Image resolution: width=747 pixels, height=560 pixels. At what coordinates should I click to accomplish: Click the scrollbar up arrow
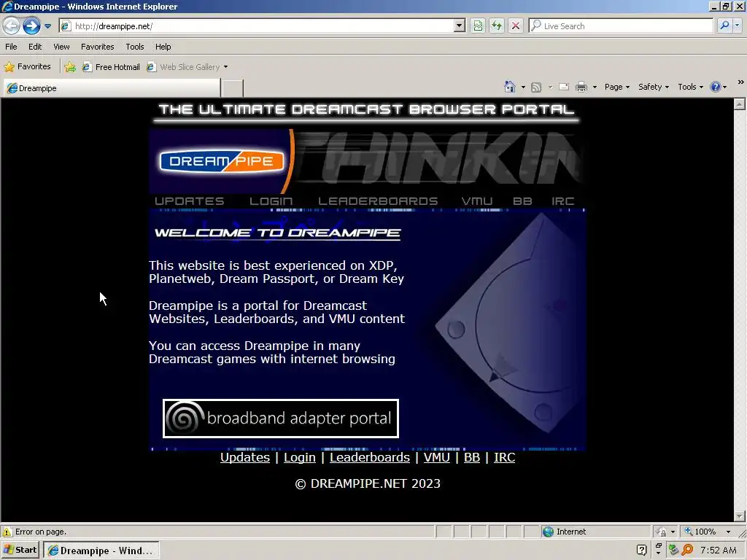point(740,104)
